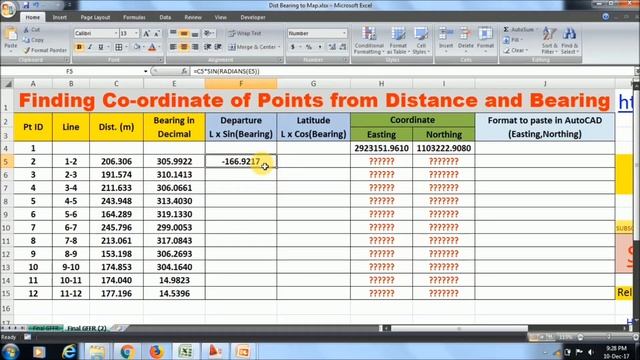Viewport: 640px width, 360px height.
Task: Toggle Center alignment
Action: (x=184, y=47)
